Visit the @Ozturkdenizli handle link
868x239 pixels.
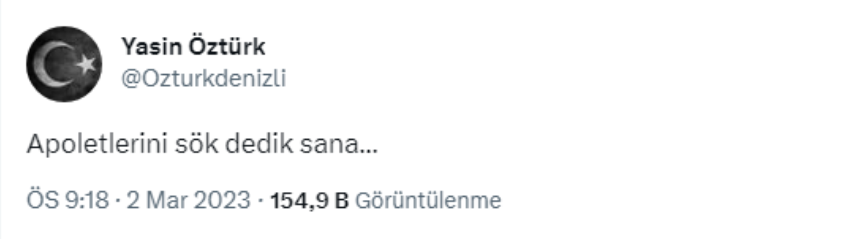(203, 78)
